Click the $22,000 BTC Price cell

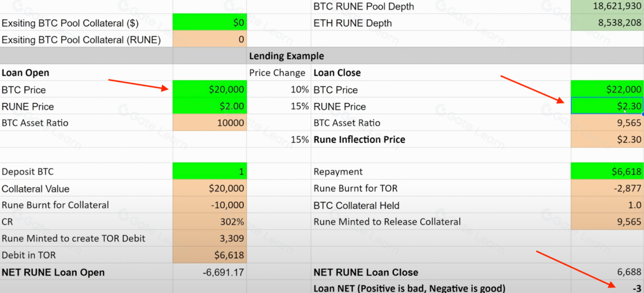(x=607, y=89)
